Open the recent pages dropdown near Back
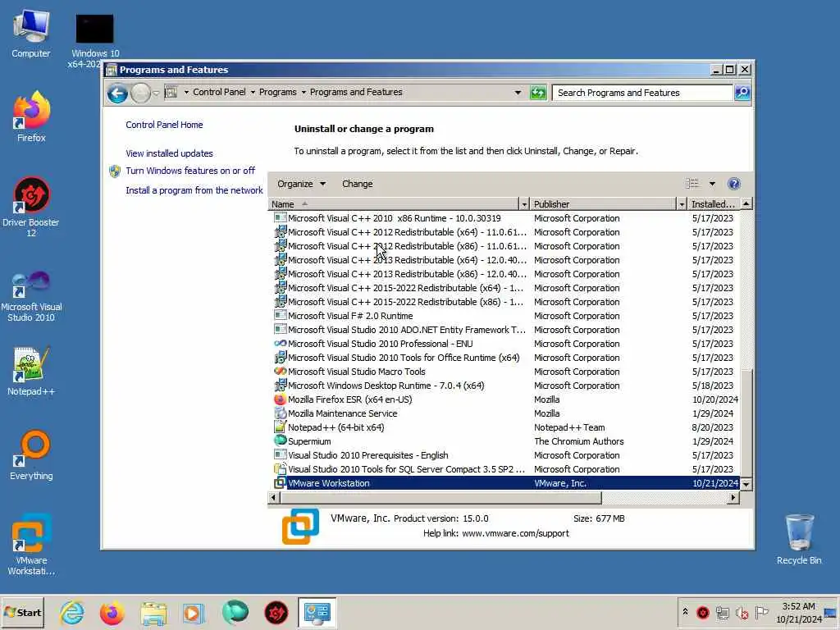The image size is (840, 630). coord(156,94)
